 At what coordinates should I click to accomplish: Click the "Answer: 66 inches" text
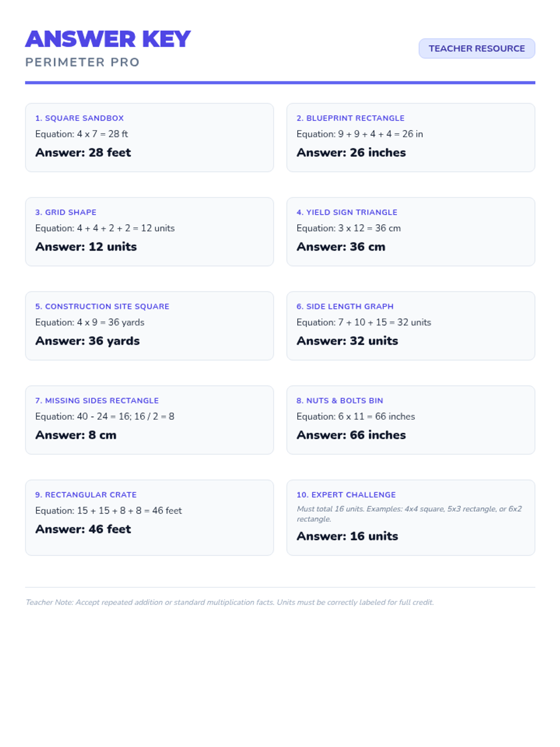(x=351, y=435)
